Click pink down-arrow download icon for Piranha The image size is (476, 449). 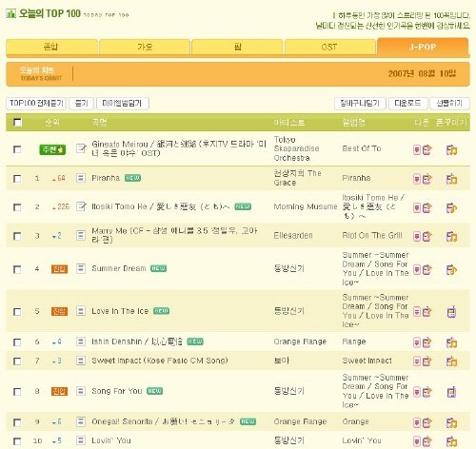coord(417,179)
